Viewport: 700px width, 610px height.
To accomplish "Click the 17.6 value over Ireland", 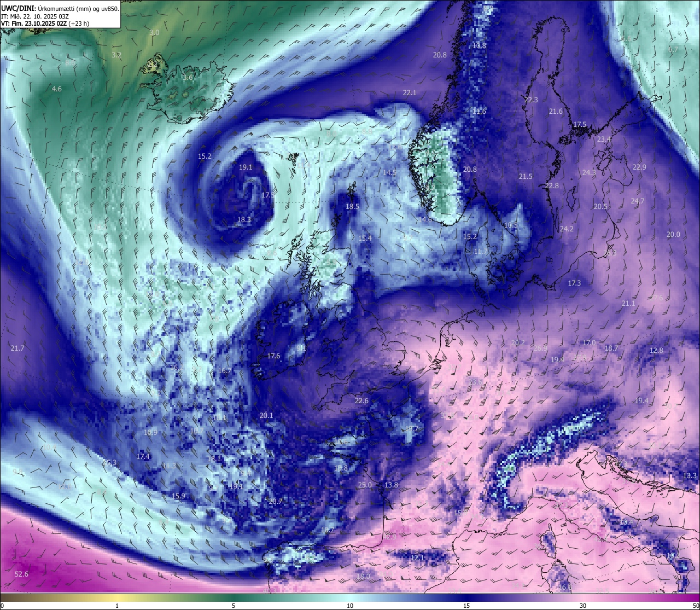I will coord(273,356).
